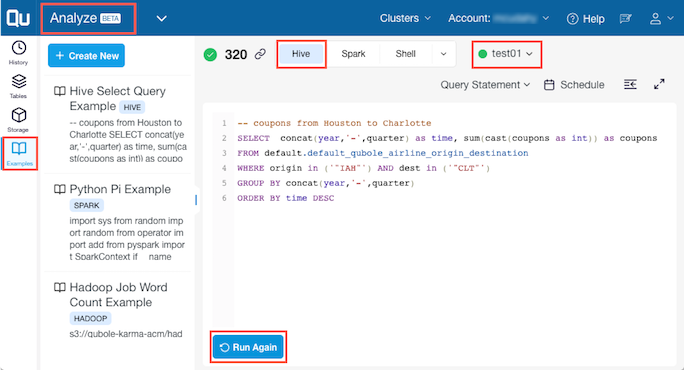Collapse the side panel via indent icon
684x370 pixels.
630,84
